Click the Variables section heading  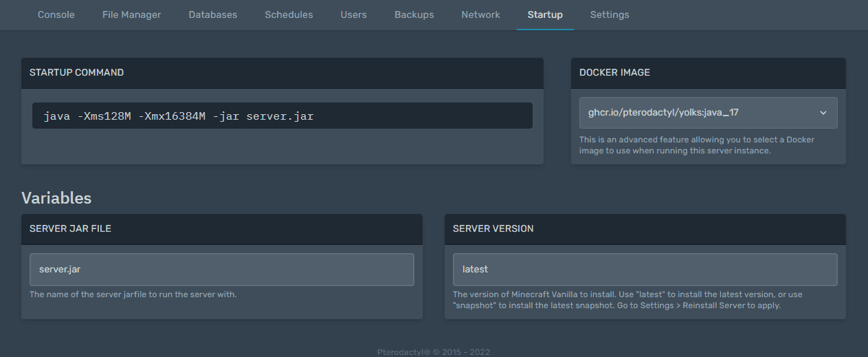tap(56, 198)
